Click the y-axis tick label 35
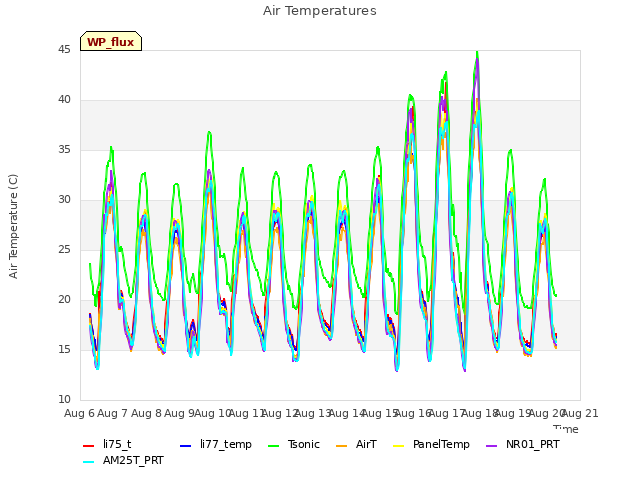 point(64,150)
